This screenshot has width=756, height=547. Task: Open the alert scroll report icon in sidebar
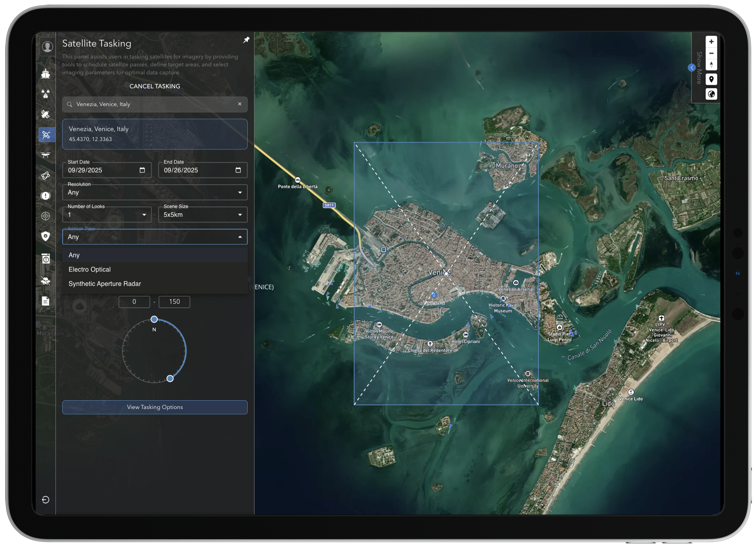tap(46, 259)
